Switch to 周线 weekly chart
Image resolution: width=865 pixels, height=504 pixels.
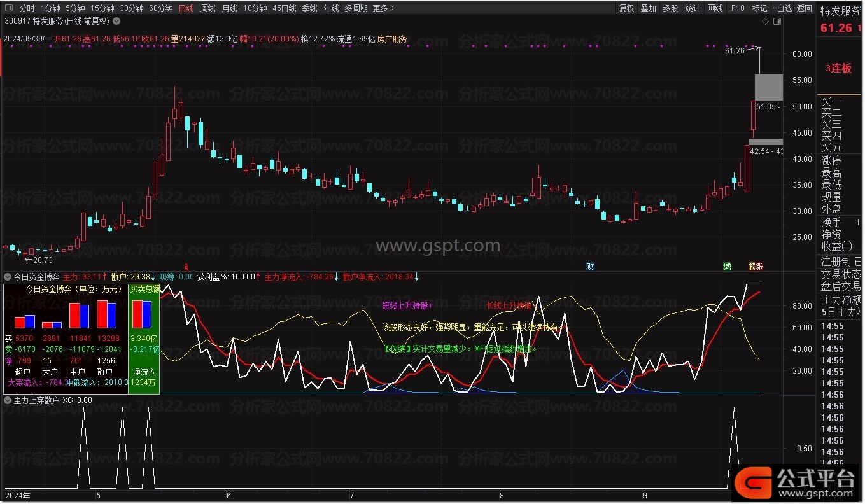click(208, 8)
